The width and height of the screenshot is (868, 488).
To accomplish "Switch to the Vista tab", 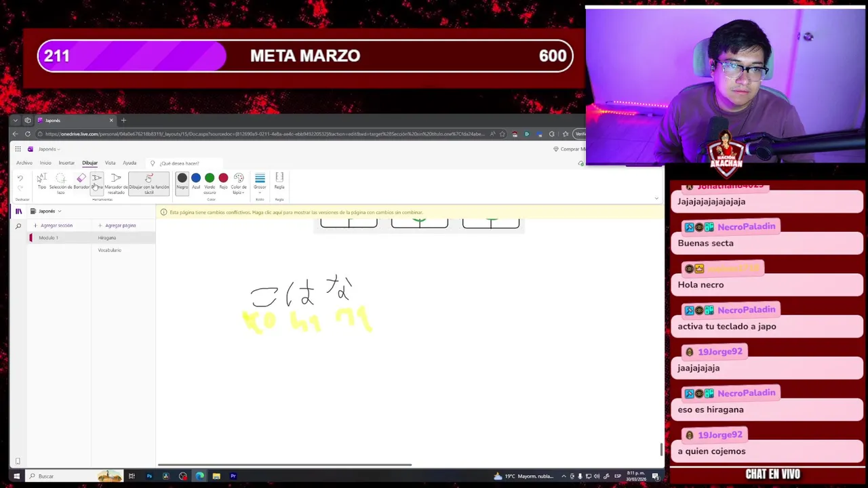I will pyautogui.click(x=110, y=163).
